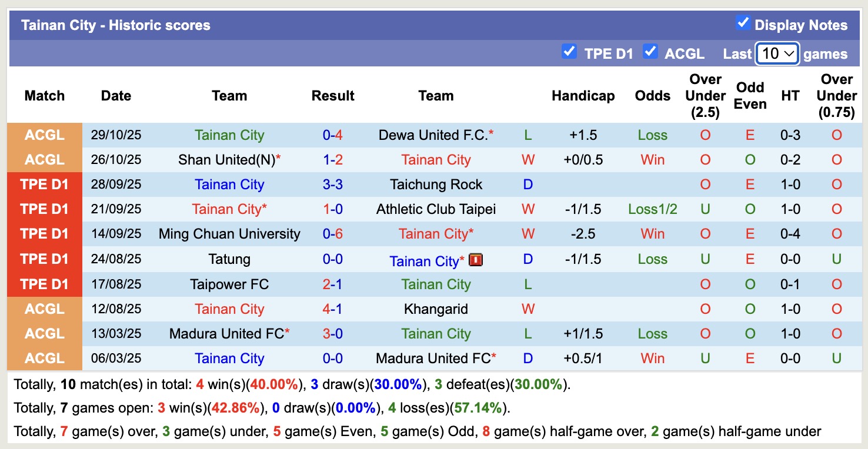Click the 0-6 result against Ming Chuan
The image size is (868, 449).
click(333, 234)
